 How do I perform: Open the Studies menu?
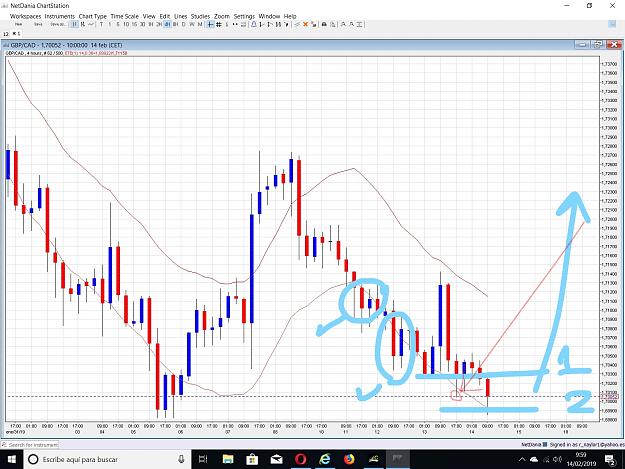click(200, 16)
